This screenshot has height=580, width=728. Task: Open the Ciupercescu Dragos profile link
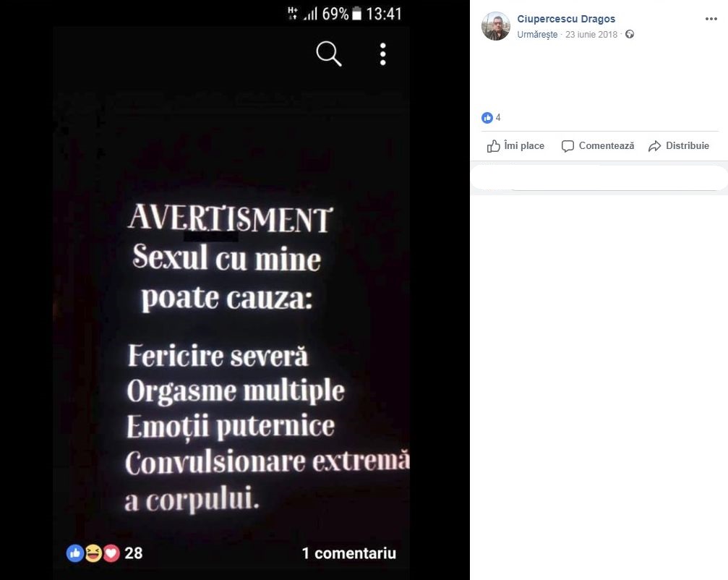point(566,19)
